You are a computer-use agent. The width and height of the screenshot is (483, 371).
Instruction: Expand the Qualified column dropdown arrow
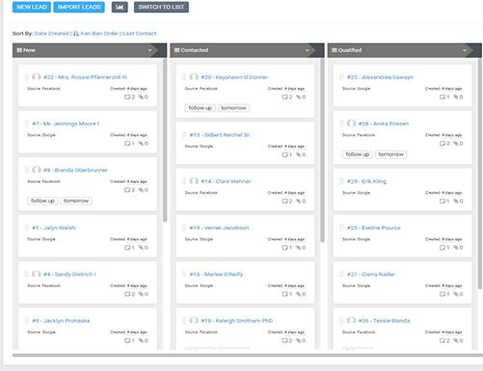[465, 50]
